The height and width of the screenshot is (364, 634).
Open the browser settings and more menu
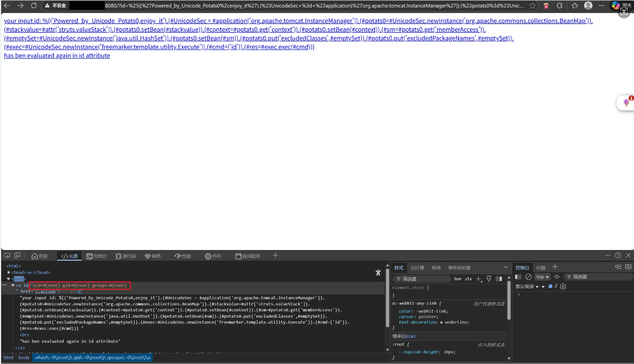tap(602, 6)
